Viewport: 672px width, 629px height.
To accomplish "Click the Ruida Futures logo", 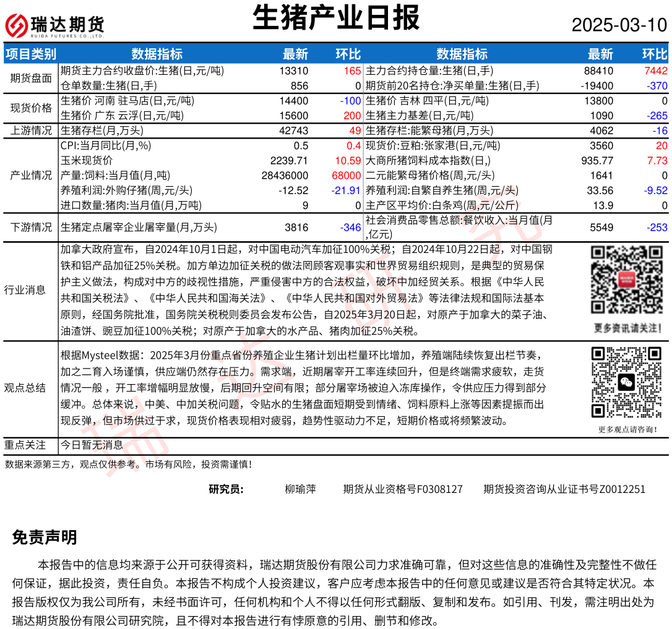I will pyautogui.click(x=54, y=25).
